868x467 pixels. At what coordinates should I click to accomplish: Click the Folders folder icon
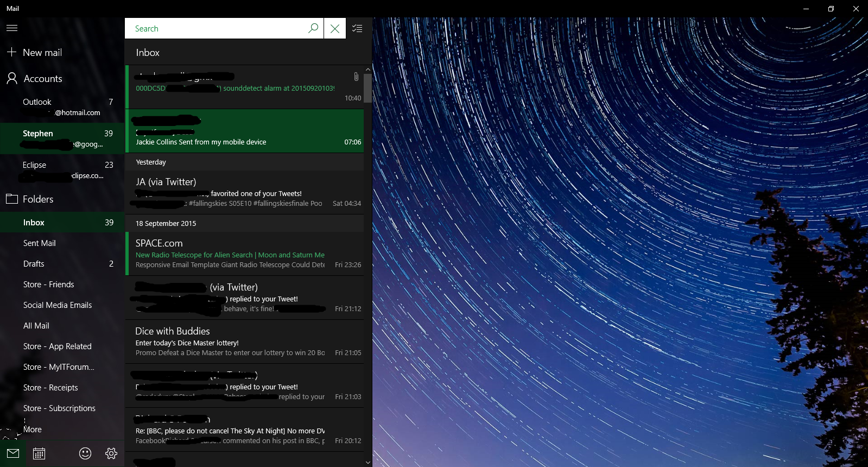(12, 199)
